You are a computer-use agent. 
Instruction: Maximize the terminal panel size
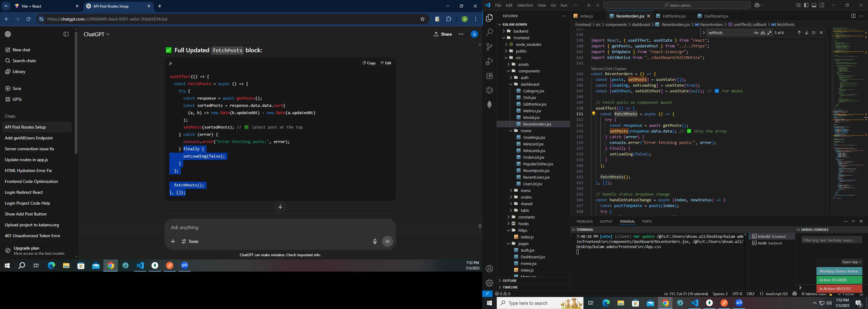coord(853,221)
